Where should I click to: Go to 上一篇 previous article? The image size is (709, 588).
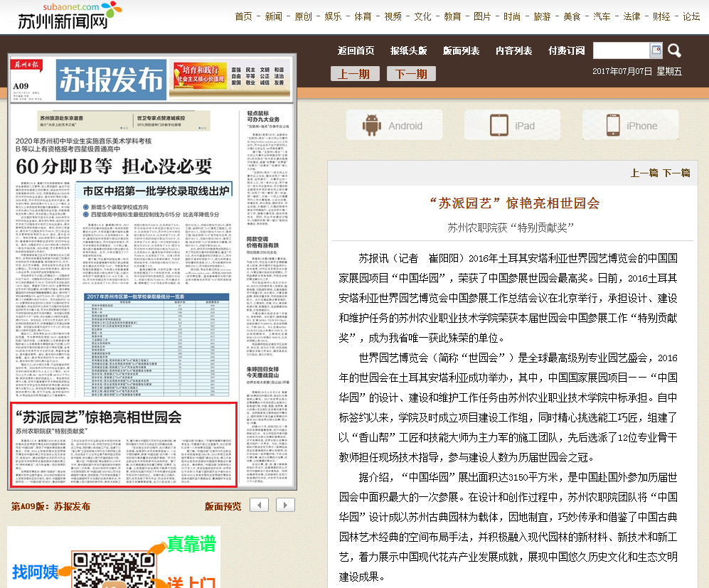tap(644, 173)
